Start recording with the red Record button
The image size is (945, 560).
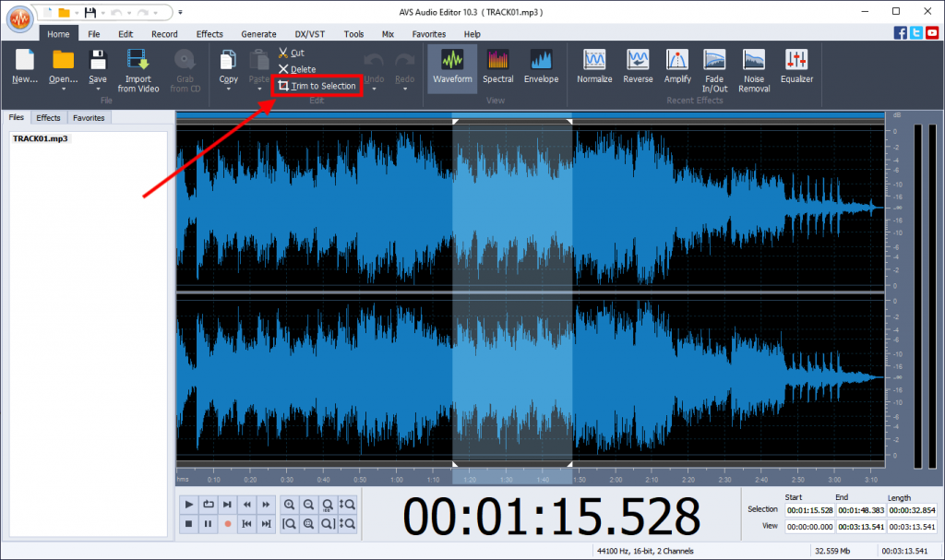point(227,524)
